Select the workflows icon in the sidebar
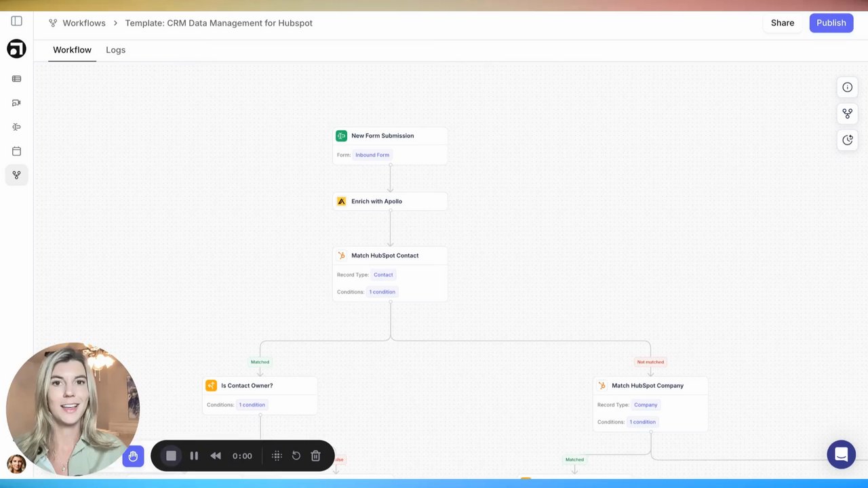This screenshot has height=488, width=868. [x=16, y=175]
